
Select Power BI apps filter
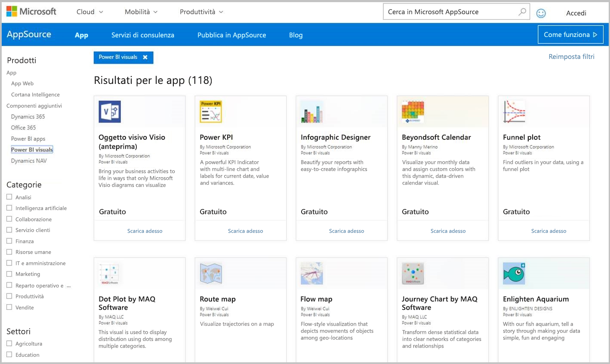click(28, 139)
